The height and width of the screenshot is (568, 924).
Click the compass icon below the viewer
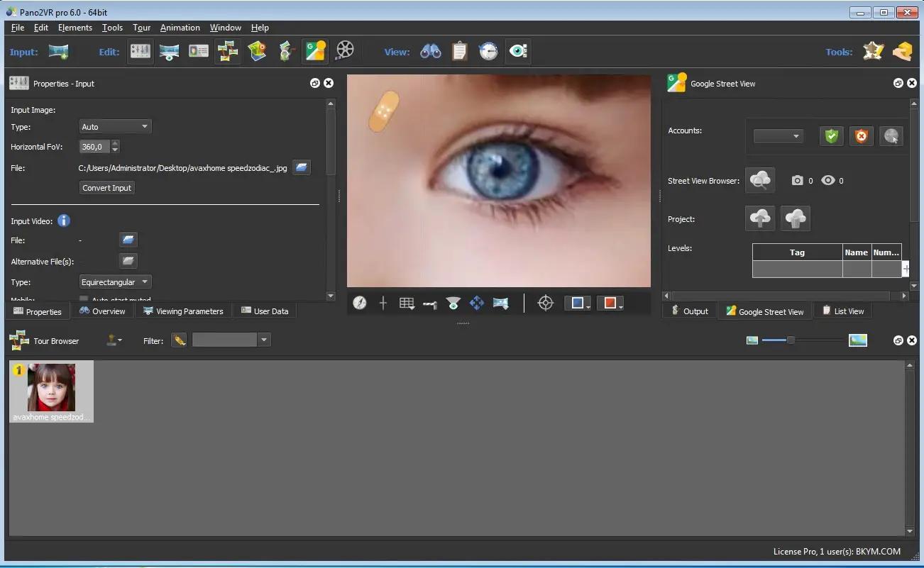(360, 303)
